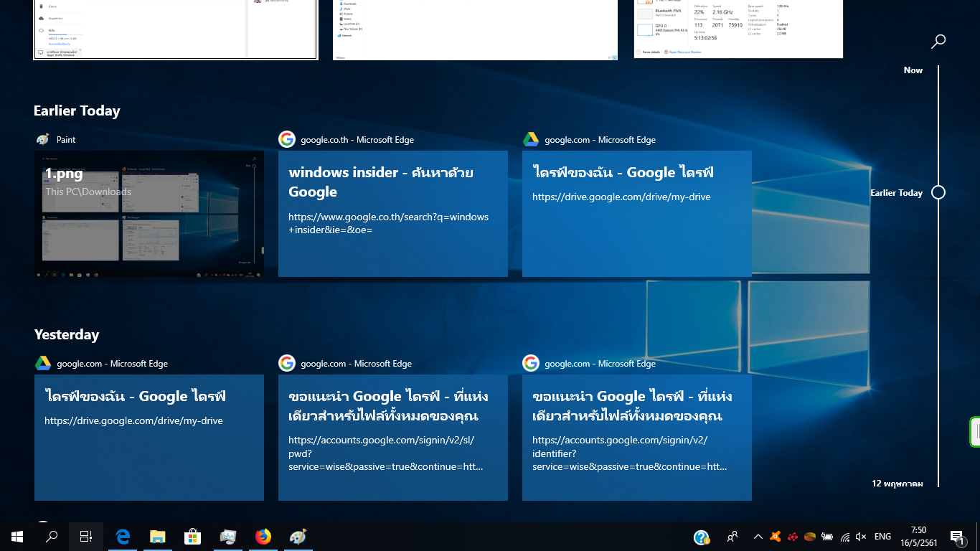This screenshot has height=551, width=980.
Task: Open the Task View taskbar button
Action: 86,536
